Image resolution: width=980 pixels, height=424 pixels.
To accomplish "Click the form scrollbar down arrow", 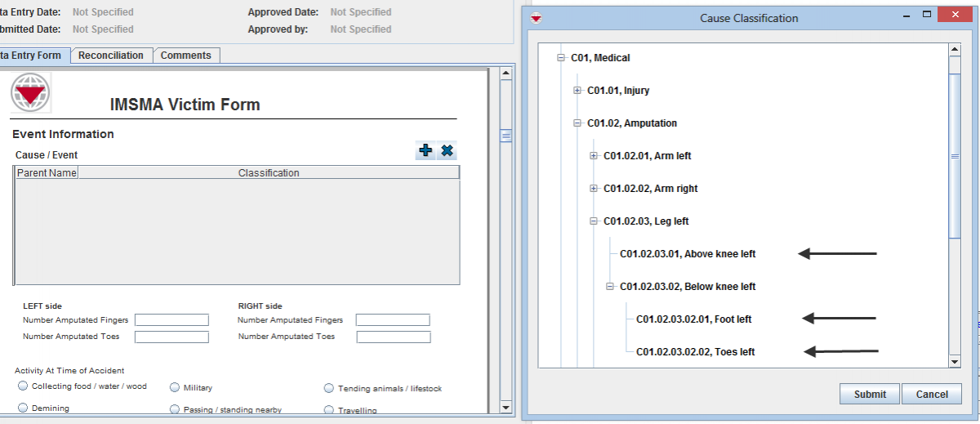I will click(x=506, y=406).
